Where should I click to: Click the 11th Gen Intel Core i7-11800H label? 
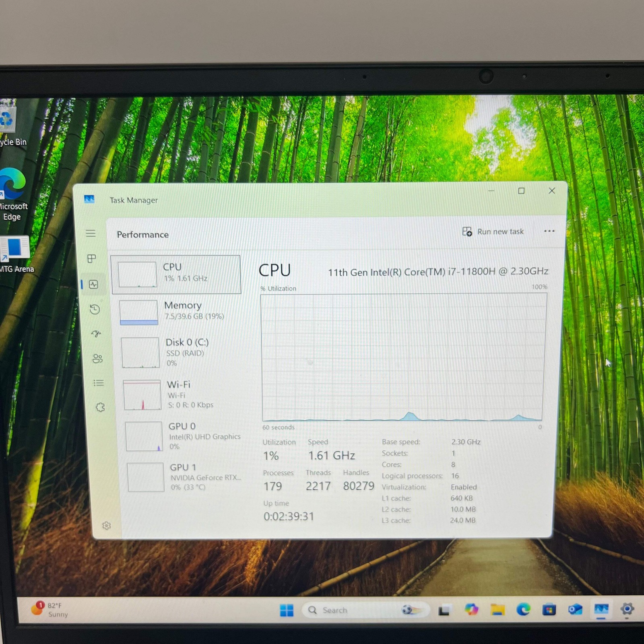click(438, 272)
